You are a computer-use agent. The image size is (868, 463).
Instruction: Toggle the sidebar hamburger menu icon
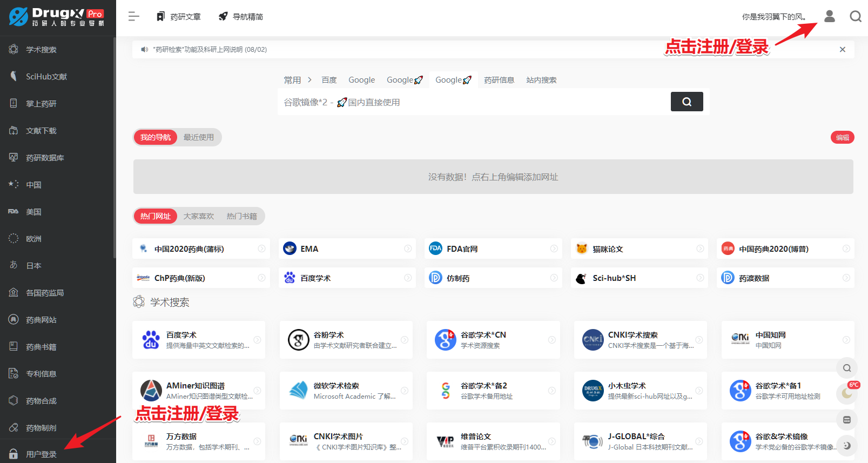(x=134, y=17)
